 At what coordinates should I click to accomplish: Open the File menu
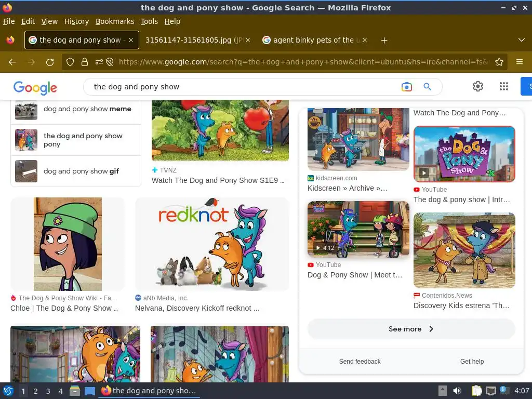[9, 21]
